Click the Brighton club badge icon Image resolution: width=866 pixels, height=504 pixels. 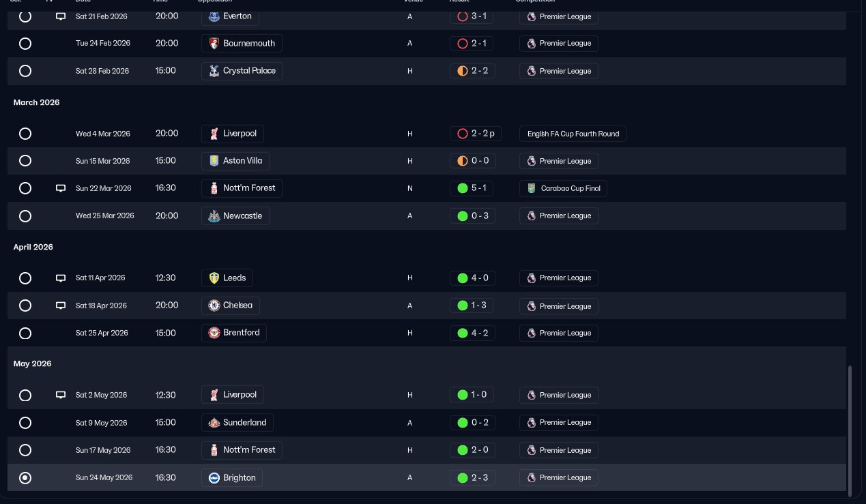(214, 478)
